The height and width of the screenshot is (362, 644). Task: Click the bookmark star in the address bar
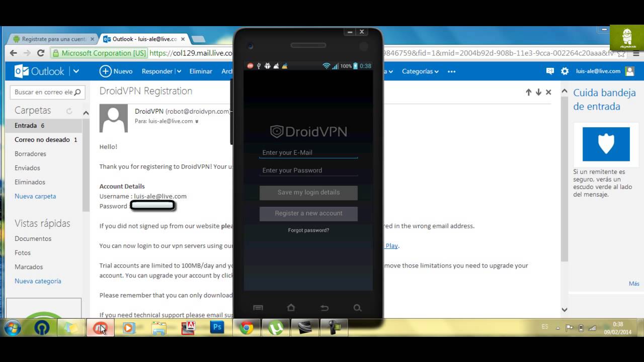click(621, 53)
